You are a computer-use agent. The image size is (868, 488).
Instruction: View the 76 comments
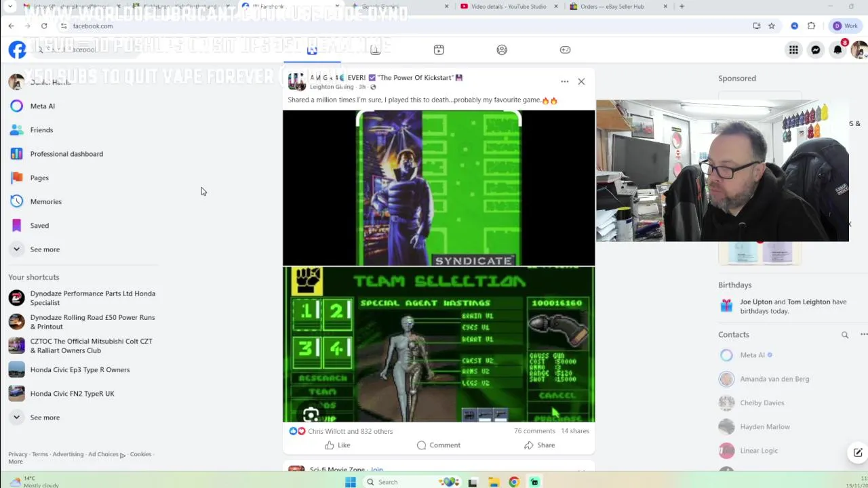point(534,431)
